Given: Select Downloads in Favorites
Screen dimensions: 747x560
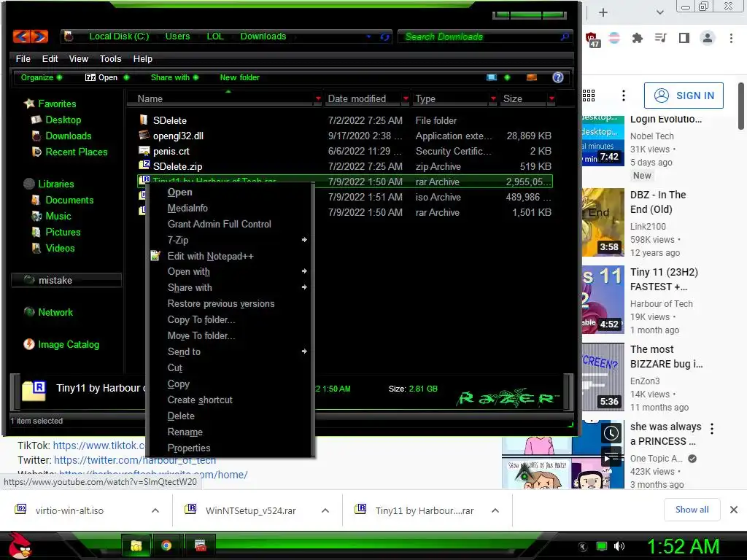Looking at the screenshot, I should pos(68,136).
